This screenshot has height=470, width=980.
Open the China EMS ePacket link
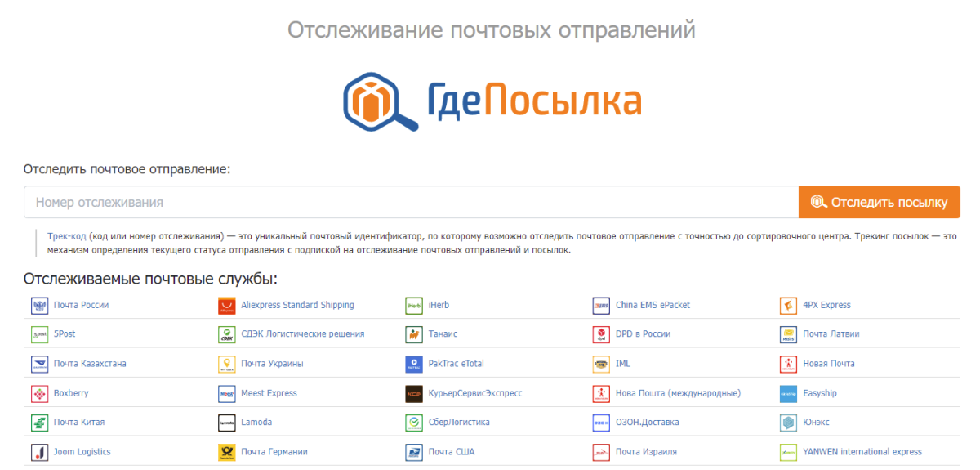point(653,305)
